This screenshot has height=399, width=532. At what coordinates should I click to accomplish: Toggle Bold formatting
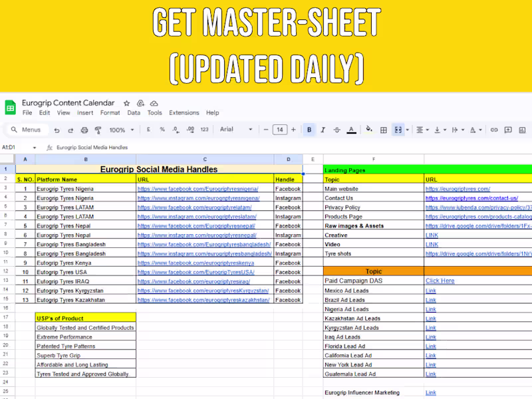pos(309,130)
